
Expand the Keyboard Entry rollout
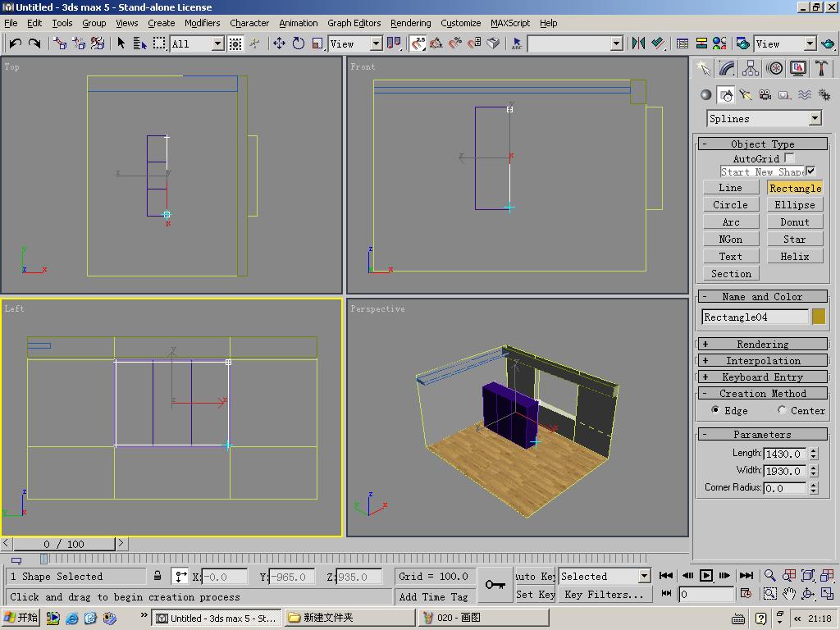click(x=762, y=377)
